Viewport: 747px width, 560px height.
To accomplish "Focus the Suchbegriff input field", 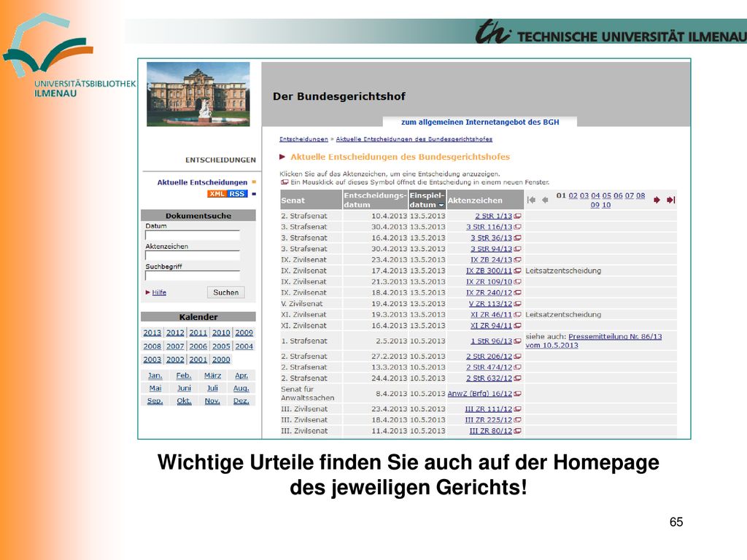I will pyautogui.click(x=193, y=276).
